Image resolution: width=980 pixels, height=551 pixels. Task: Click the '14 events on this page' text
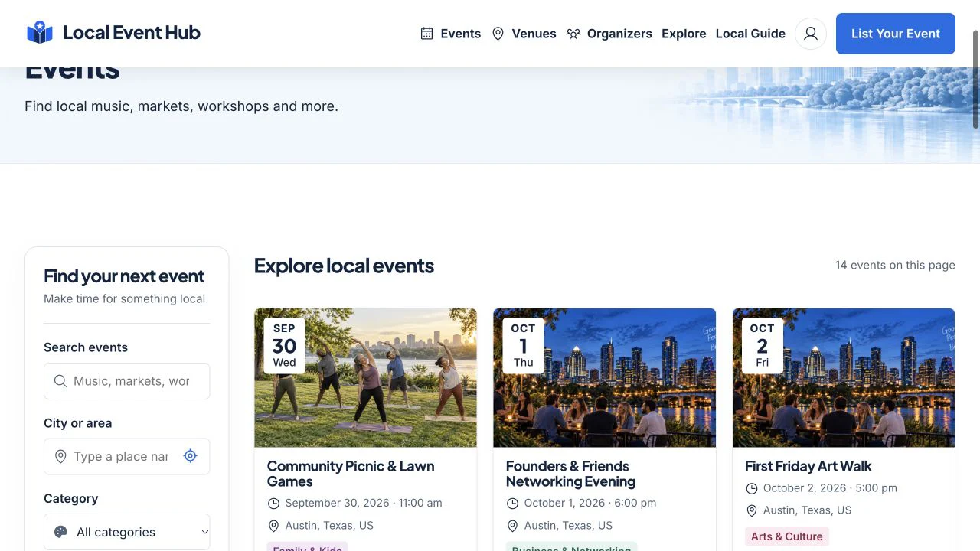coord(895,265)
